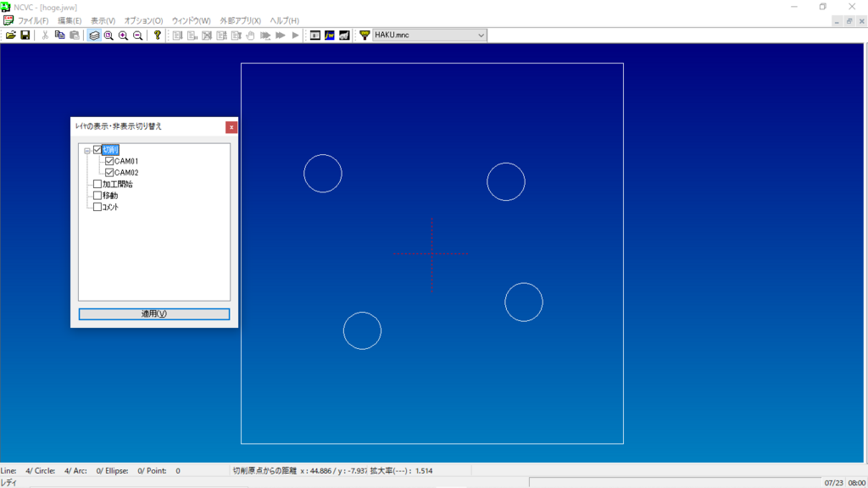Screen dimensions: 868x488
Task: Click the Paste clipboard icon
Action: click(x=75, y=35)
